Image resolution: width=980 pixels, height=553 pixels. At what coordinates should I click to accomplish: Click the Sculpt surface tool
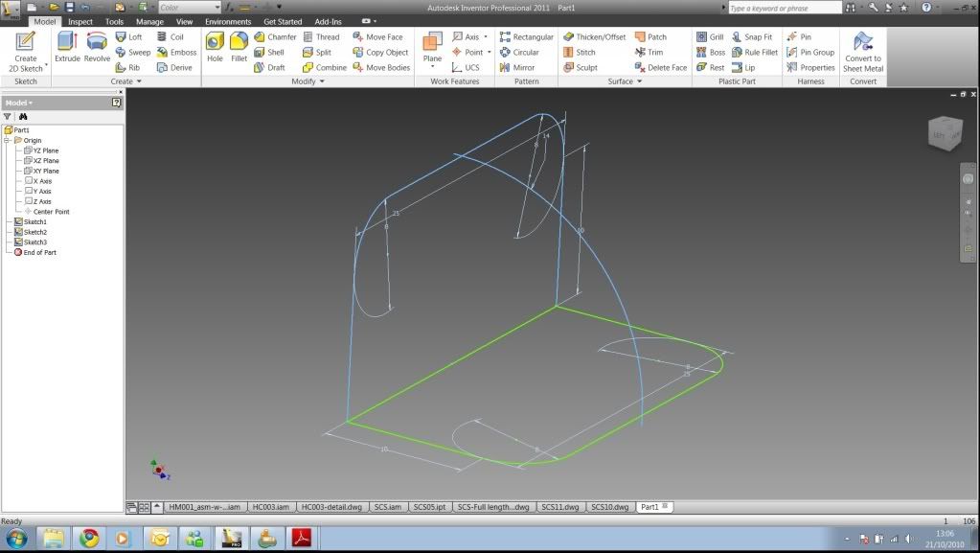click(x=581, y=68)
